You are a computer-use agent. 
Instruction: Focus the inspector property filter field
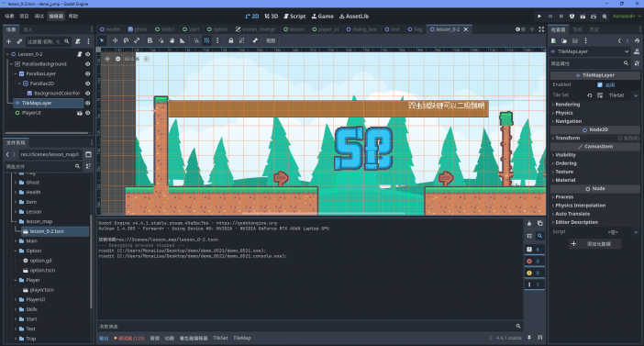pos(590,63)
